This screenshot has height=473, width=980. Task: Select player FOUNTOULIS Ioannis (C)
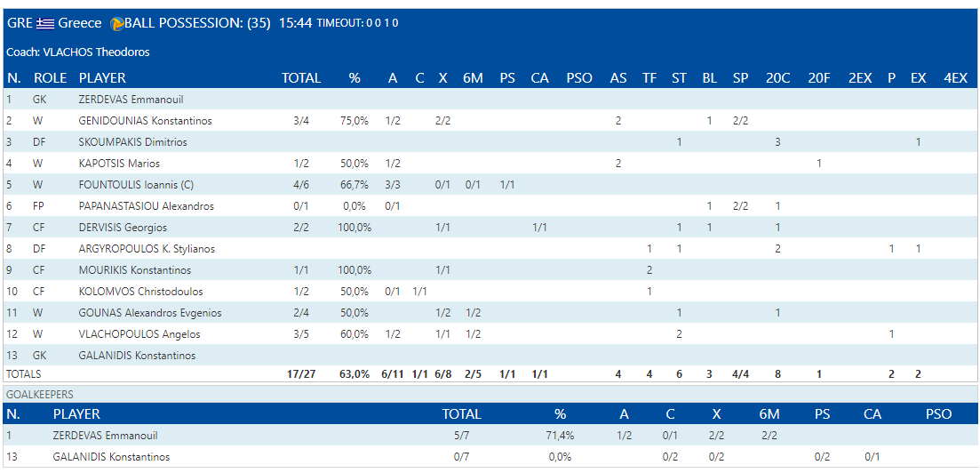(x=136, y=185)
